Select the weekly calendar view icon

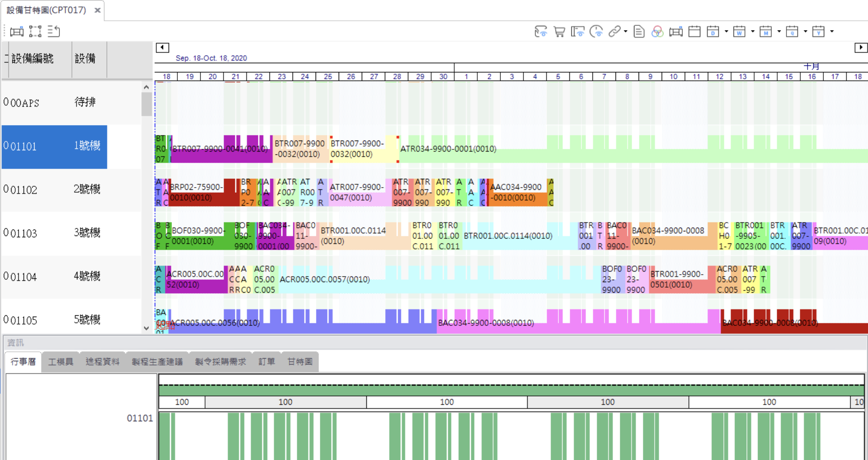[x=739, y=31]
